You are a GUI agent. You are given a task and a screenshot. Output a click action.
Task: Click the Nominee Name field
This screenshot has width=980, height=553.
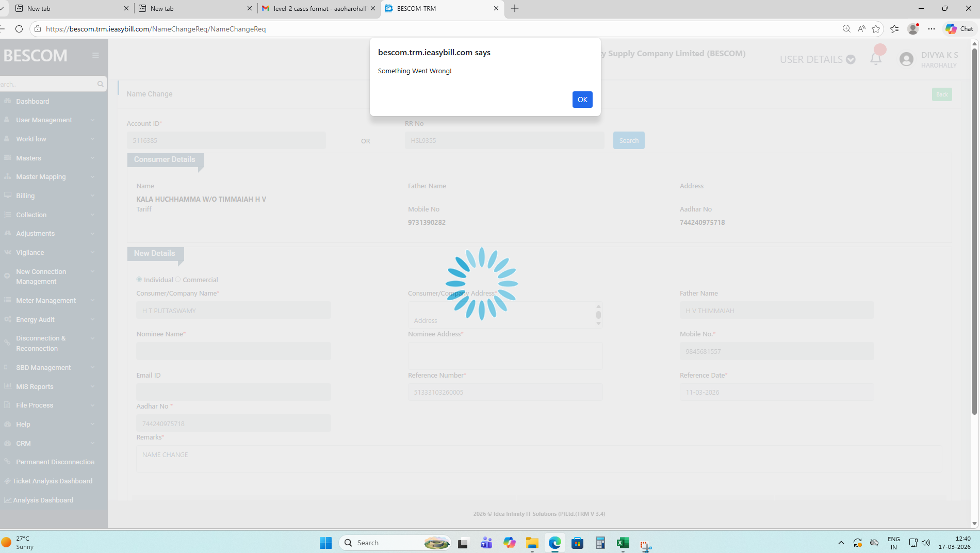[x=234, y=351]
